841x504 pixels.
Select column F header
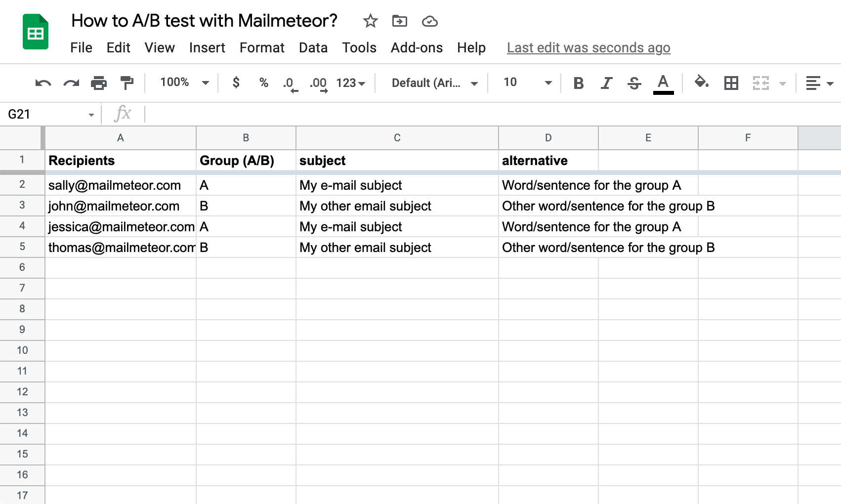pyautogui.click(x=748, y=138)
